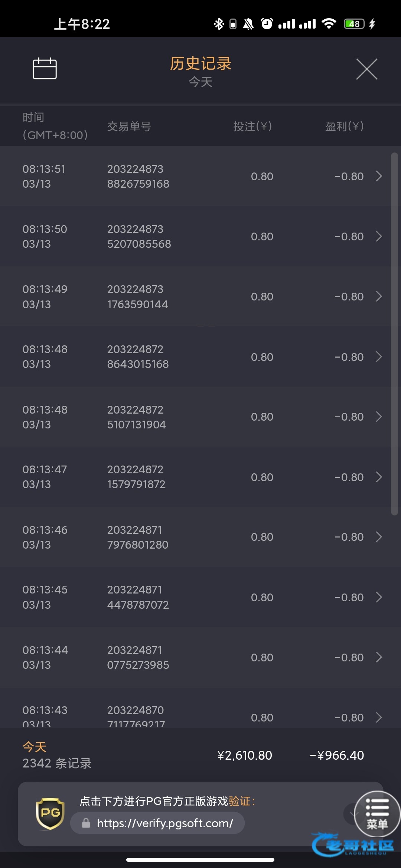Tap the 08:13:43 record chevron
401x868 pixels.
pos(379,717)
